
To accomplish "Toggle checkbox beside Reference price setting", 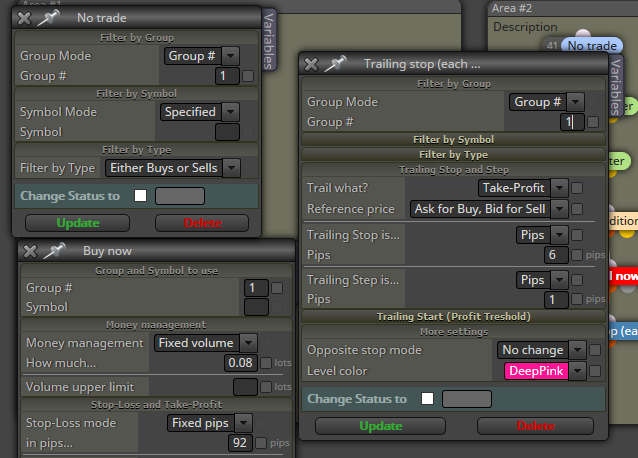I will pyautogui.click(x=577, y=209).
